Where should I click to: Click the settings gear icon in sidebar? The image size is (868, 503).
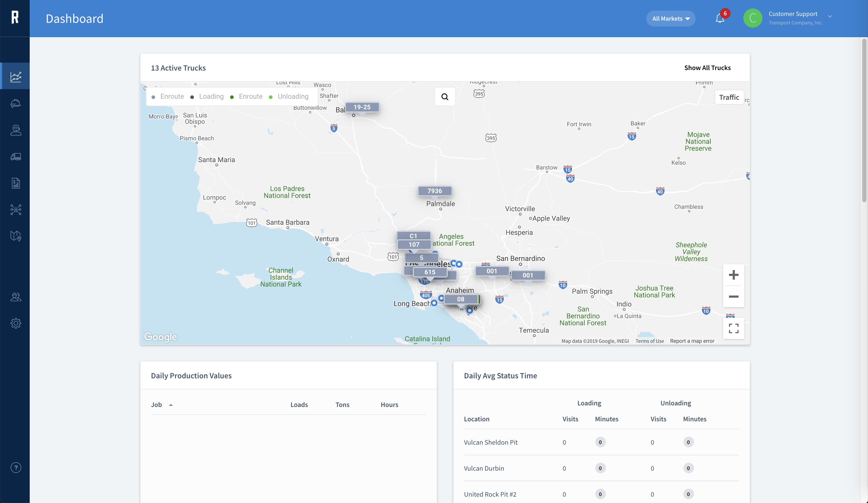point(16,323)
